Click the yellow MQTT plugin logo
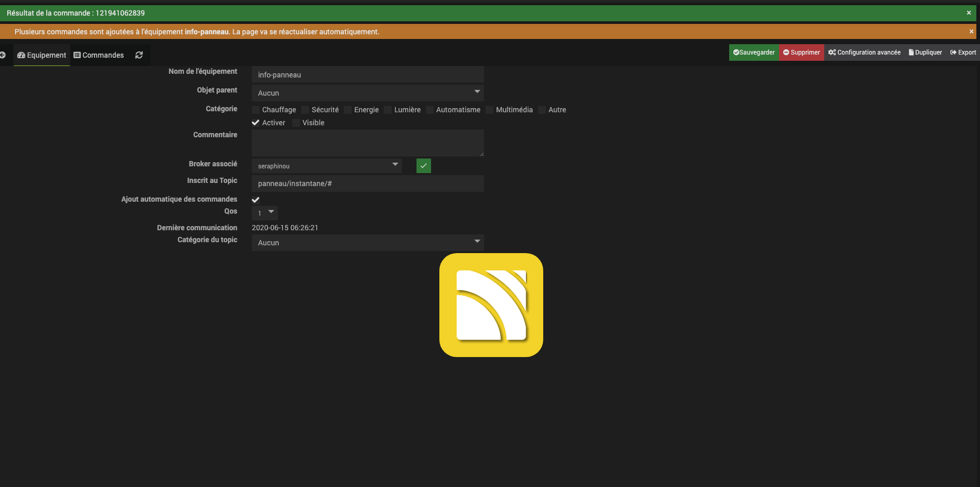This screenshot has height=487, width=980. pos(491,305)
